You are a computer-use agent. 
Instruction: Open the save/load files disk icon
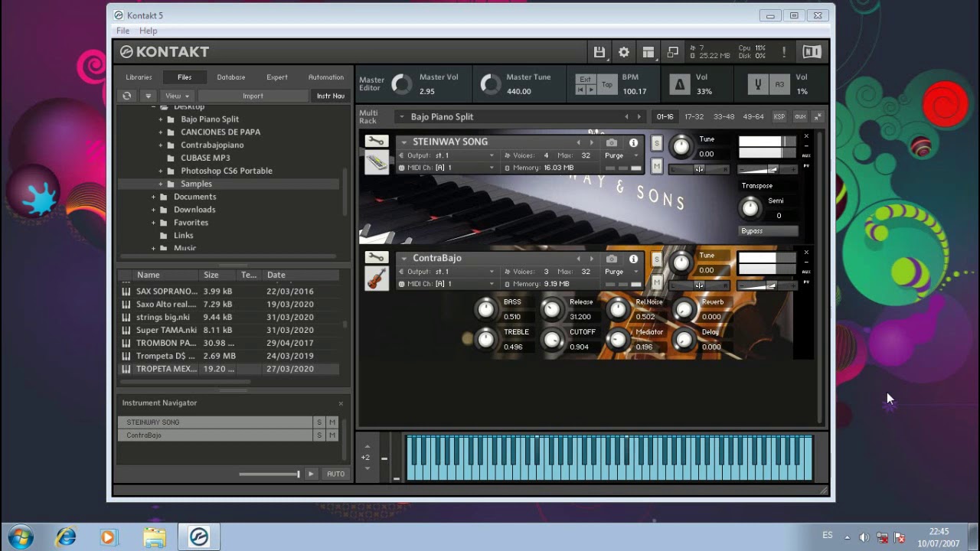(599, 52)
